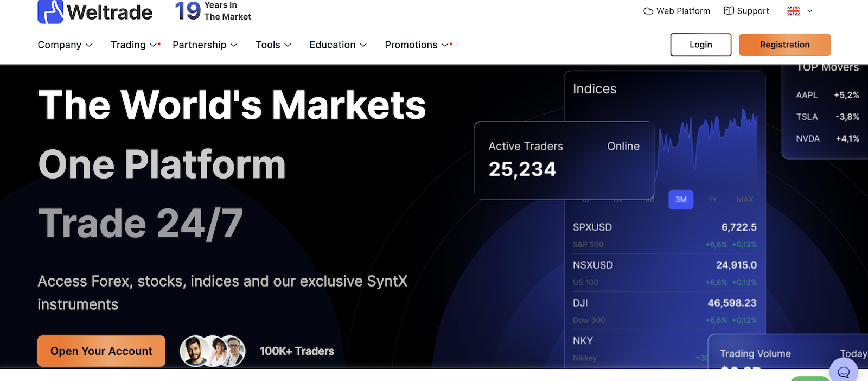Expand the Partnership dropdown
Viewport: 868px width, 381px height.
point(205,45)
